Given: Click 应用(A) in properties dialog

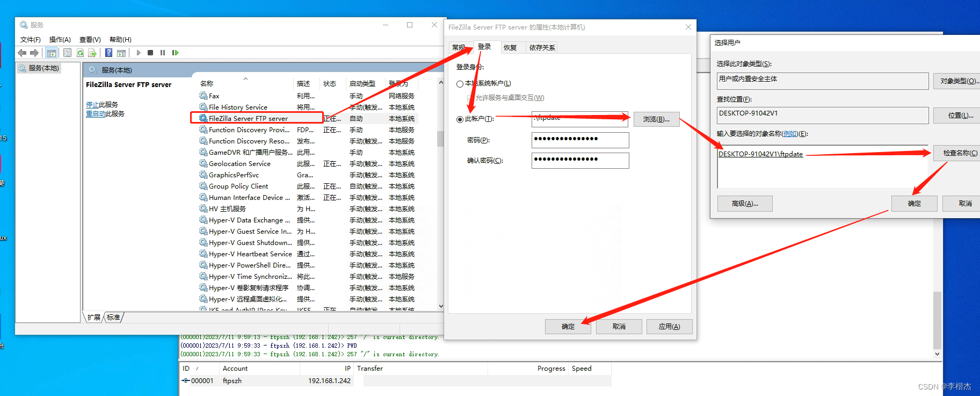Looking at the screenshot, I should point(669,327).
